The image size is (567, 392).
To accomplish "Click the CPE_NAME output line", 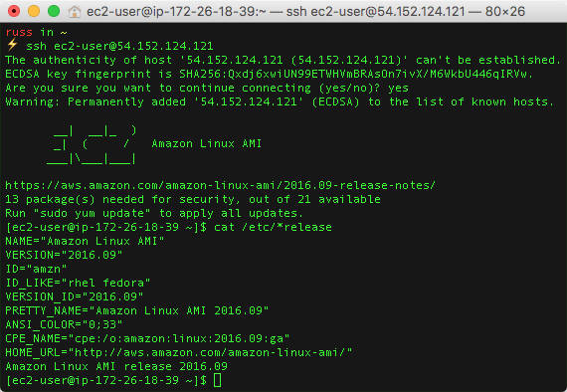I will [x=147, y=338].
